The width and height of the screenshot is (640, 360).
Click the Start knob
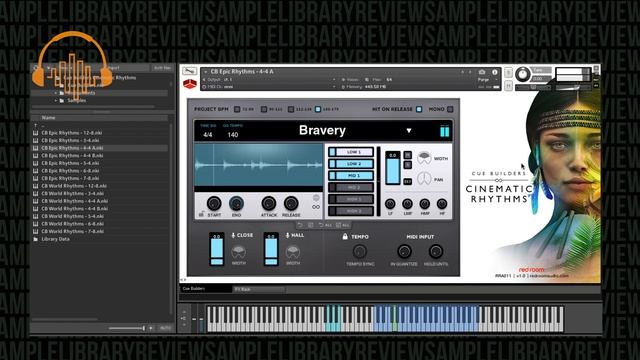click(x=214, y=203)
